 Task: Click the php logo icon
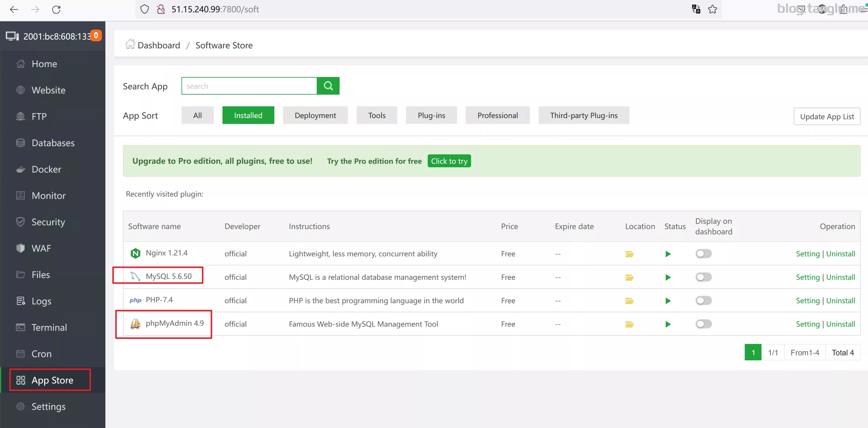click(x=136, y=300)
